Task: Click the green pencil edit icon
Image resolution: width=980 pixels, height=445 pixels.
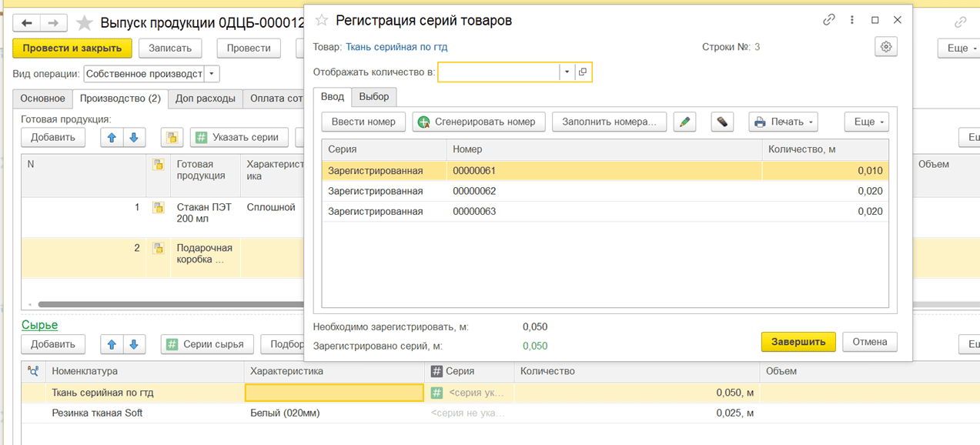Action: click(x=684, y=122)
